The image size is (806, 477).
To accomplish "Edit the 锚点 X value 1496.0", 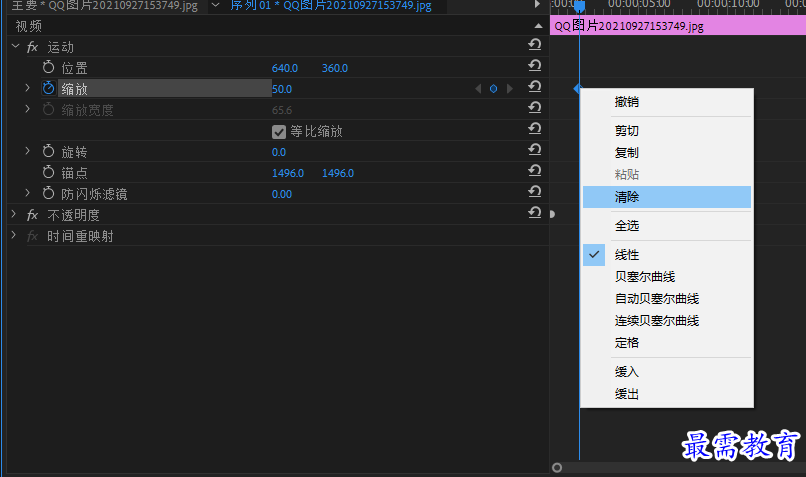I will [x=288, y=173].
